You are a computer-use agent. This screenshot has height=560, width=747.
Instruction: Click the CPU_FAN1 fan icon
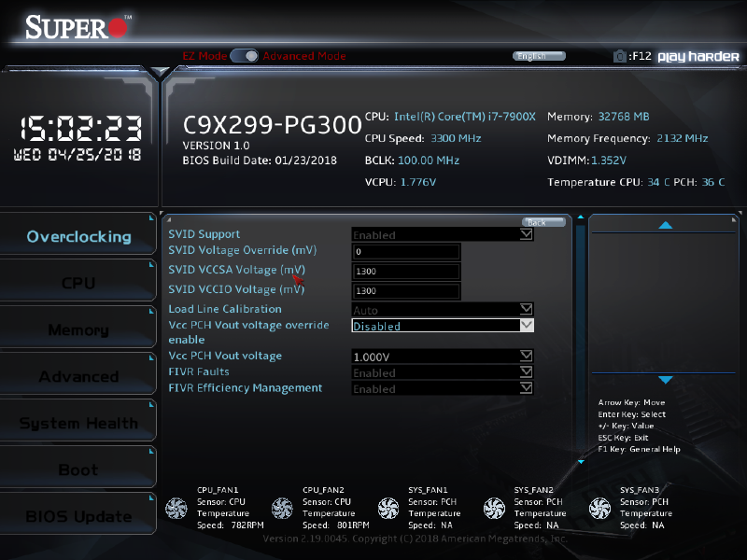click(176, 508)
